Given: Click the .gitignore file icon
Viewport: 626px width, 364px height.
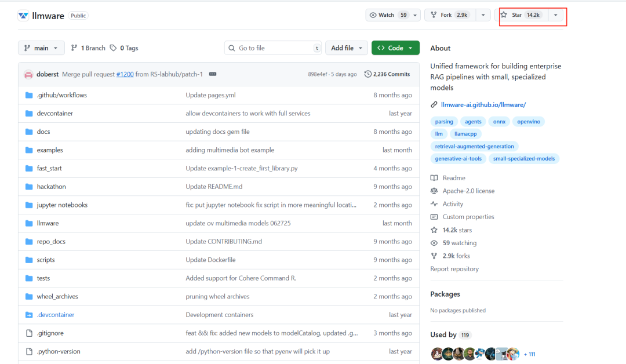Looking at the screenshot, I should point(29,333).
